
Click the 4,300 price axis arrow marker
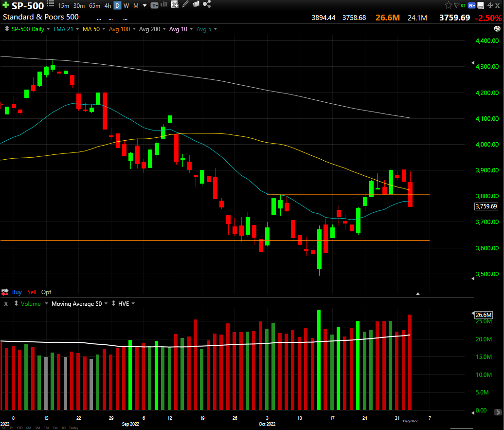coord(473,63)
